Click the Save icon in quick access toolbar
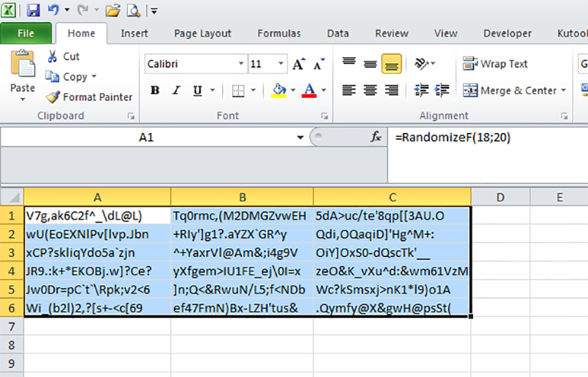Viewport: 588px width, 377px height. [33, 11]
